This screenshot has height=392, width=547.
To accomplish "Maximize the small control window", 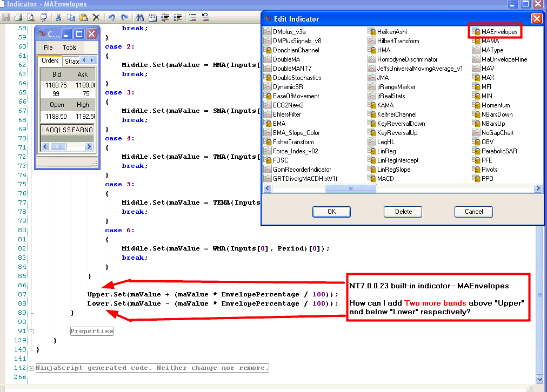I will point(79,34).
